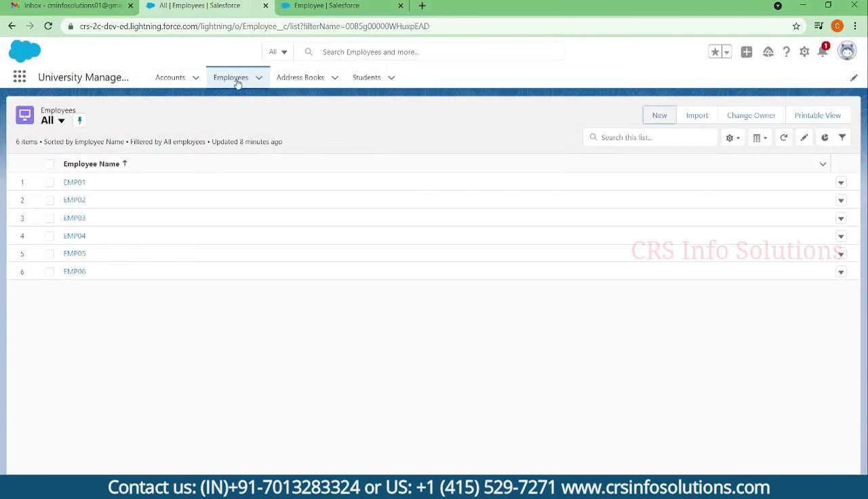Open the Global Actions plus icon
Viewport: 868px width, 499px height.
[747, 52]
